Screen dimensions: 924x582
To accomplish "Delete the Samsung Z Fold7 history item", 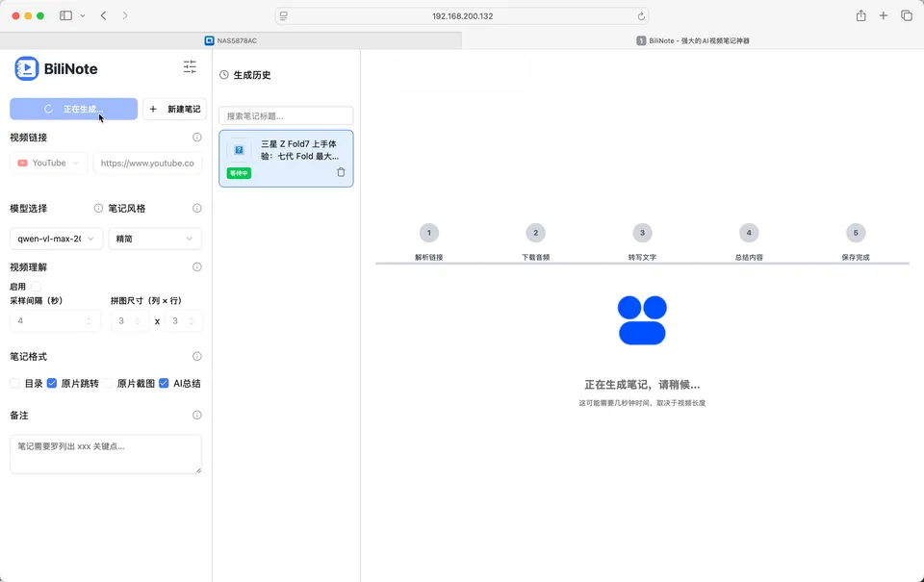I will pyautogui.click(x=341, y=172).
